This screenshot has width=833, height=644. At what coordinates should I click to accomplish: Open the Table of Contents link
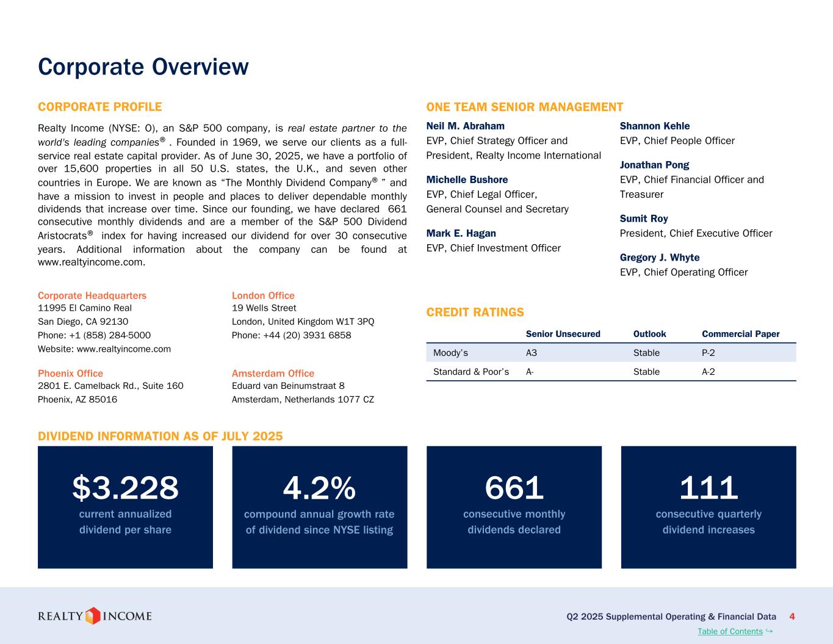(x=729, y=631)
